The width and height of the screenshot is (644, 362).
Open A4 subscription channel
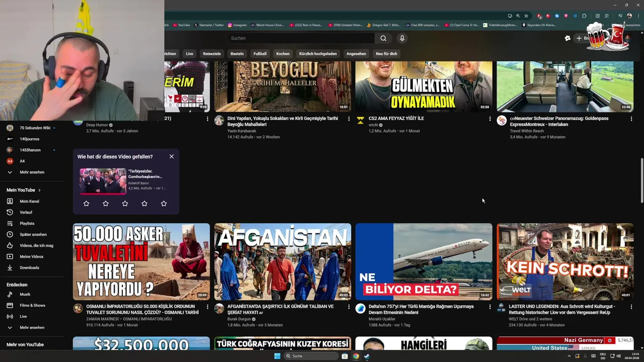tap(22, 161)
